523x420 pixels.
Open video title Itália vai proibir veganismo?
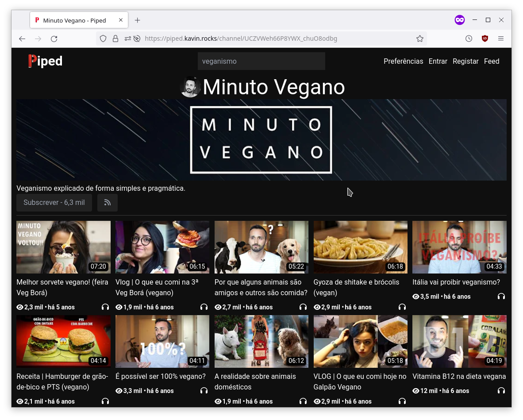point(456,282)
